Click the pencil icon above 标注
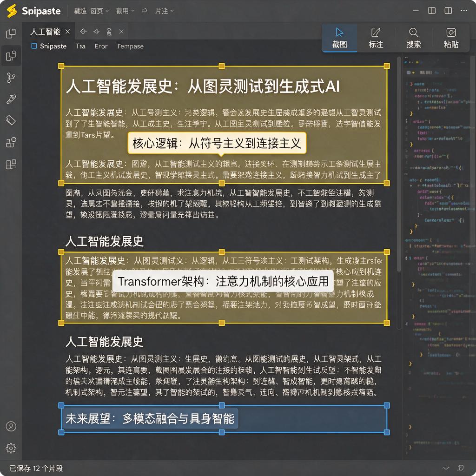476x476 pixels. click(x=376, y=32)
